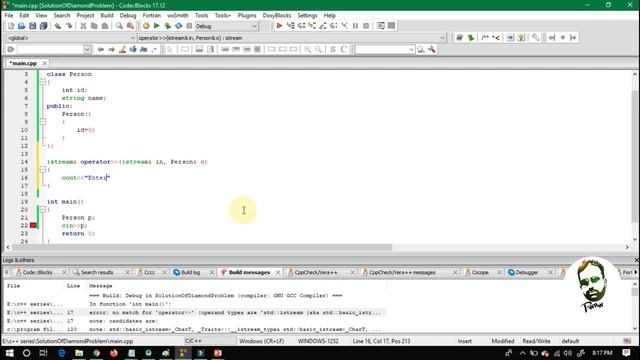The width and height of the screenshot is (640, 360).
Task: Click the New file toolbar icon
Action: tap(11, 26)
